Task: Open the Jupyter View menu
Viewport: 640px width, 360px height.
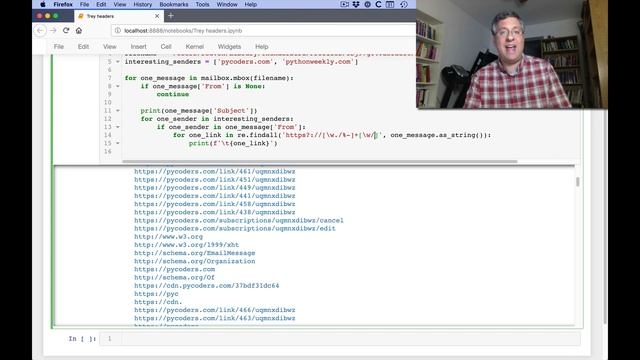Action: (109, 47)
